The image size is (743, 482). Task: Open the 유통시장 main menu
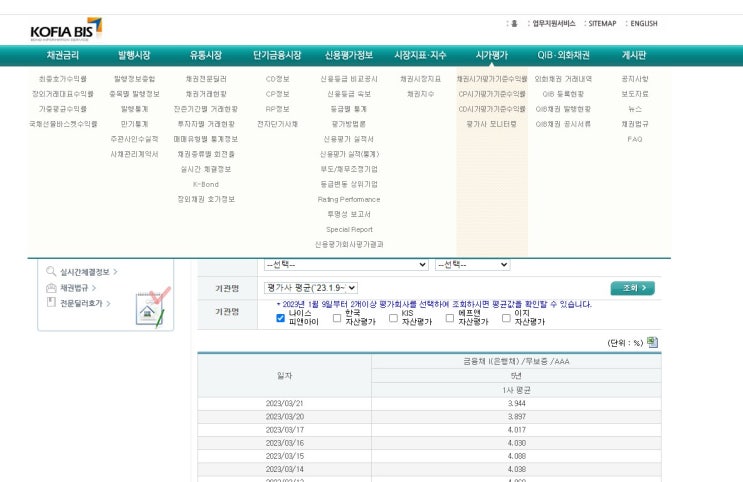206,55
